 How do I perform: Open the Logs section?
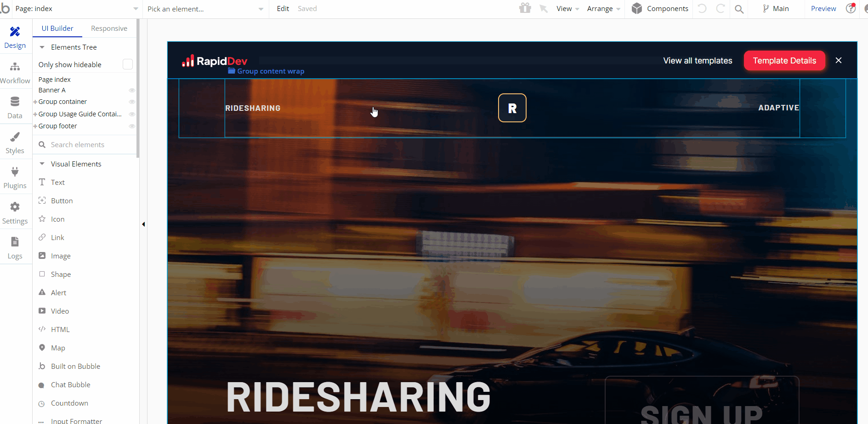(x=15, y=248)
